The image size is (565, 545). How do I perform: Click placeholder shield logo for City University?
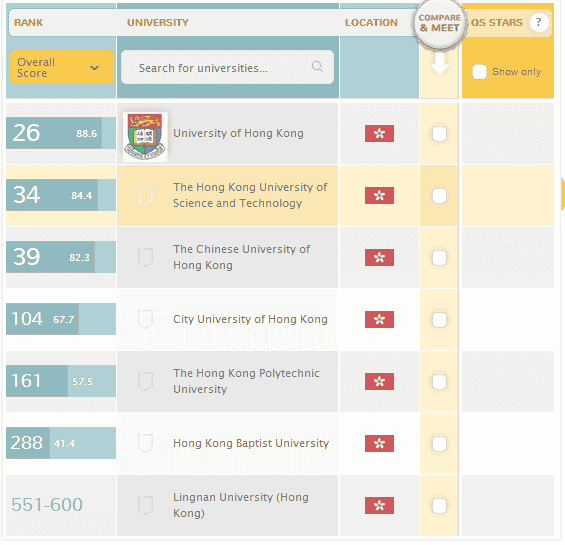[146, 319]
